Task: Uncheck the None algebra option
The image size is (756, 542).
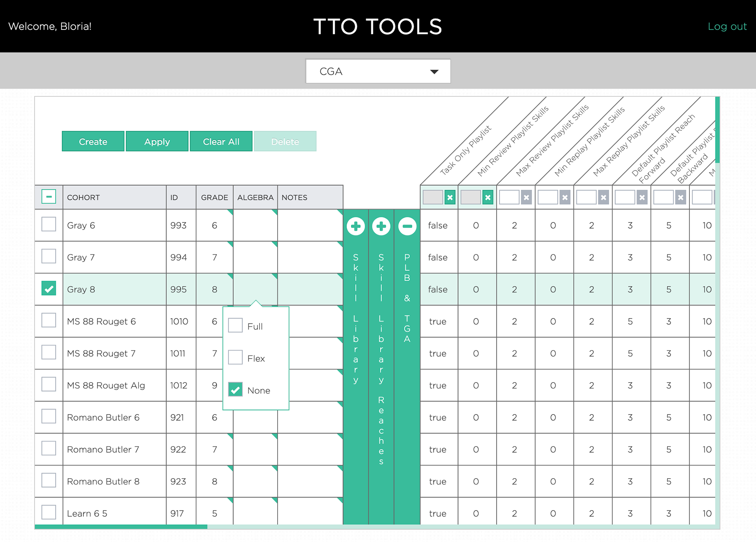Action: pyautogui.click(x=235, y=390)
